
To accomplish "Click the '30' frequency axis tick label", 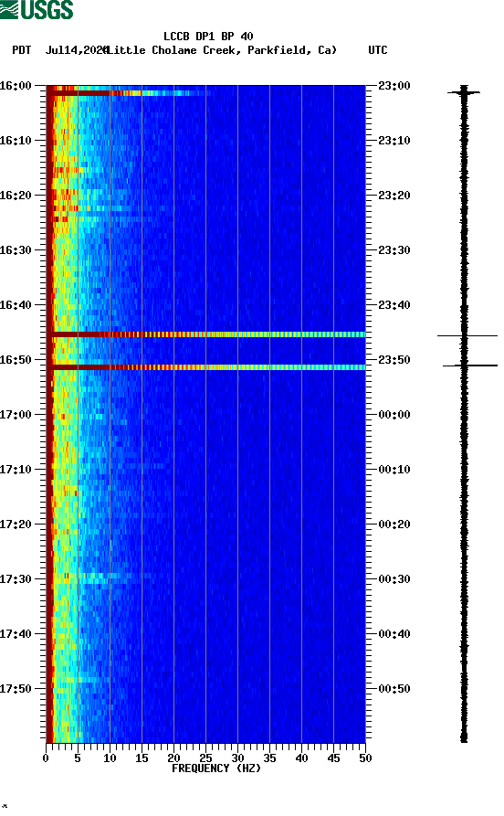I will pos(237,758).
